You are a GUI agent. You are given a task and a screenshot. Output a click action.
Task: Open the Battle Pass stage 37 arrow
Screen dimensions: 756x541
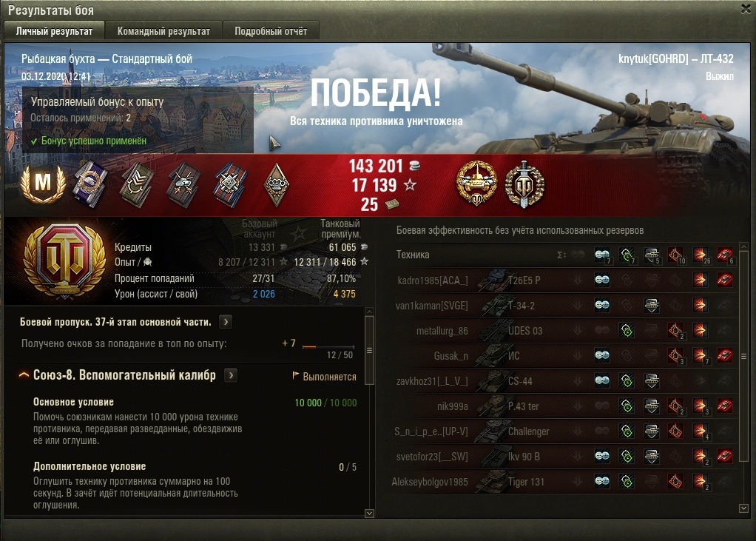(x=226, y=322)
